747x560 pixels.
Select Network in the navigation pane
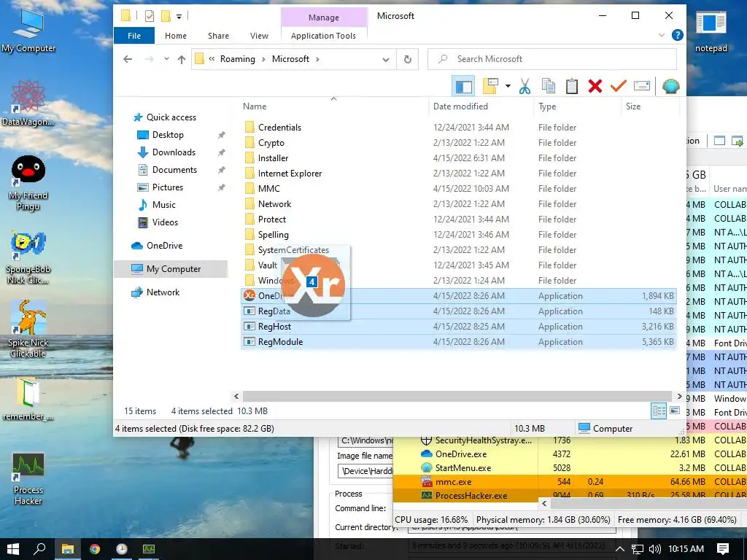click(163, 292)
